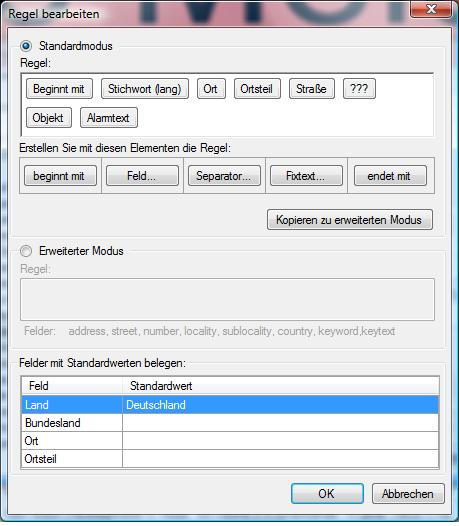
Task: Select the '???' rule token
Action: tap(359, 89)
